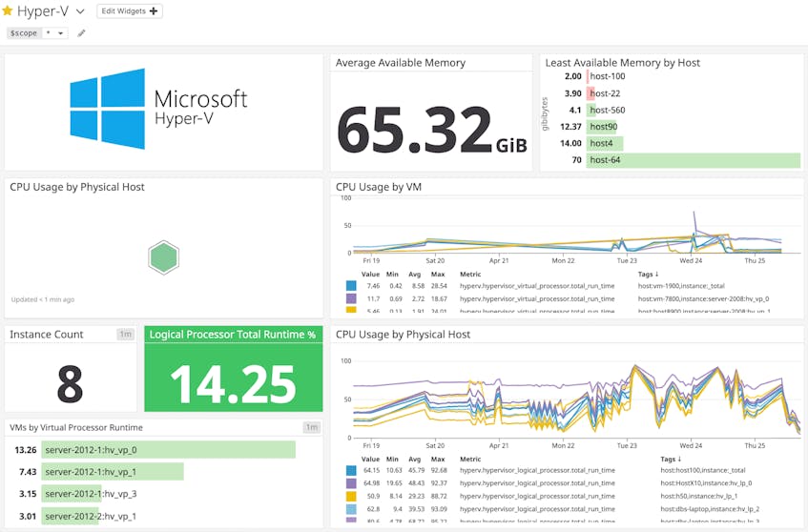Click the plus icon on Edit Widgets
Image resolution: width=808 pixels, height=532 pixels.
154,10
